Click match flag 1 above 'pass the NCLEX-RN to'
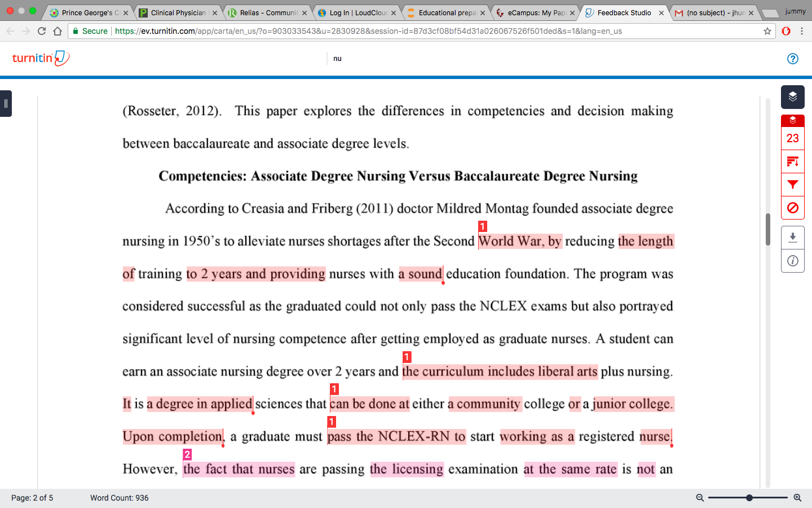 (x=332, y=422)
